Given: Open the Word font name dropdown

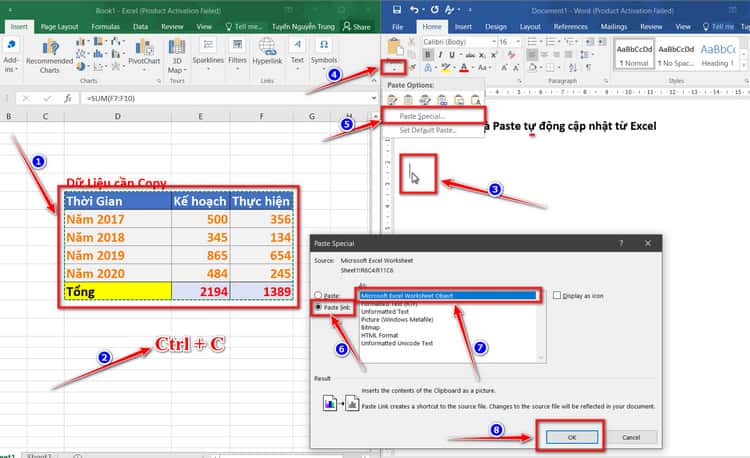Looking at the screenshot, I should 495,42.
